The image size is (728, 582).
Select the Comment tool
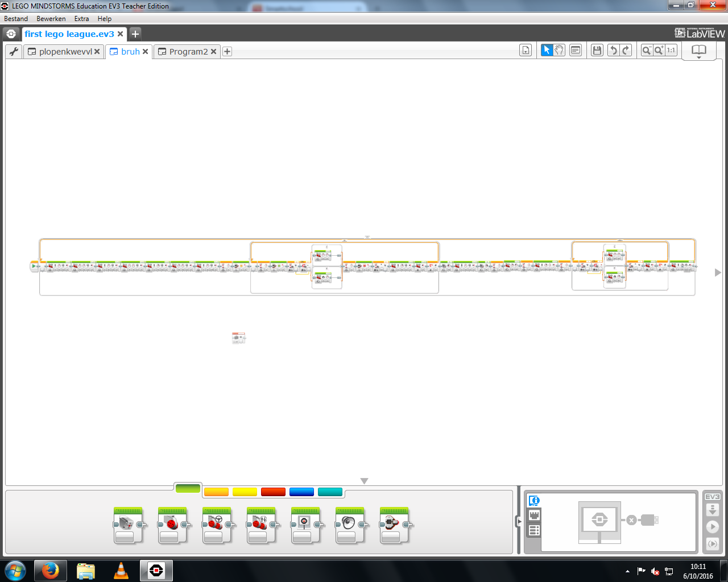[576, 51]
